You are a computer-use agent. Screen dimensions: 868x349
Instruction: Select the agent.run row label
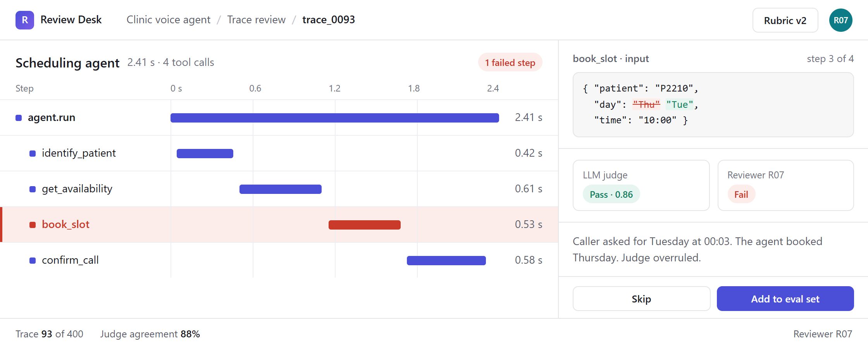(x=52, y=117)
